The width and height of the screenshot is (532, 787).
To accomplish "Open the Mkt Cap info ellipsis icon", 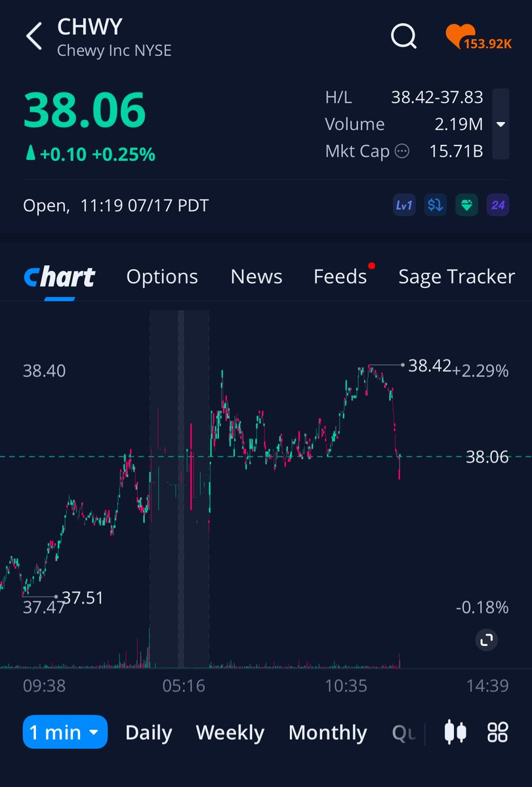I will pyautogui.click(x=402, y=151).
